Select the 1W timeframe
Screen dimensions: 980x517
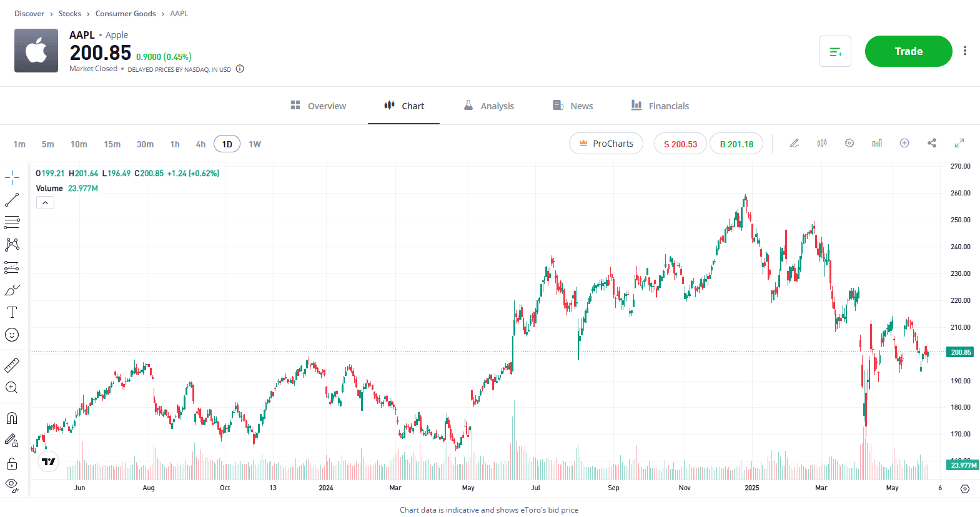pyautogui.click(x=255, y=144)
